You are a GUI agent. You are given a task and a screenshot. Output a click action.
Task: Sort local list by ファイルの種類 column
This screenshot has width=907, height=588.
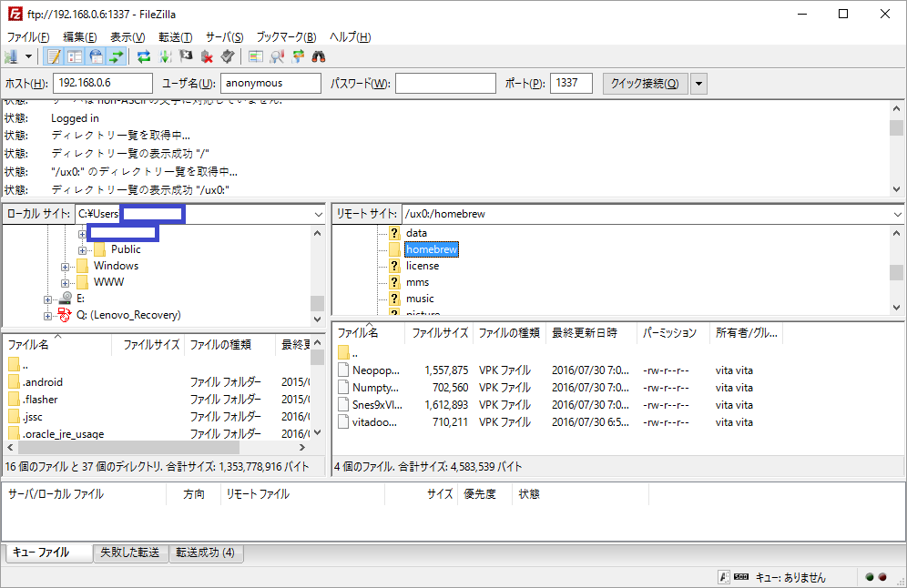[x=229, y=345]
